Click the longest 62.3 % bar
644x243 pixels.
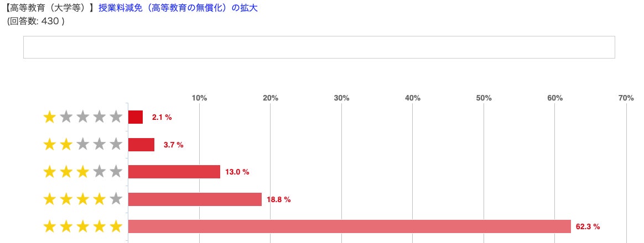coord(349,226)
